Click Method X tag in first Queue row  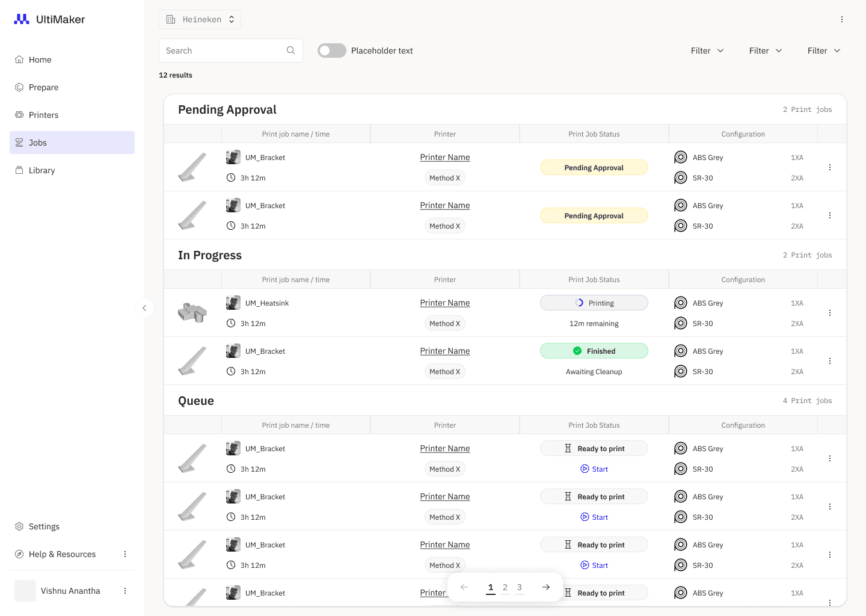point(445,469)
